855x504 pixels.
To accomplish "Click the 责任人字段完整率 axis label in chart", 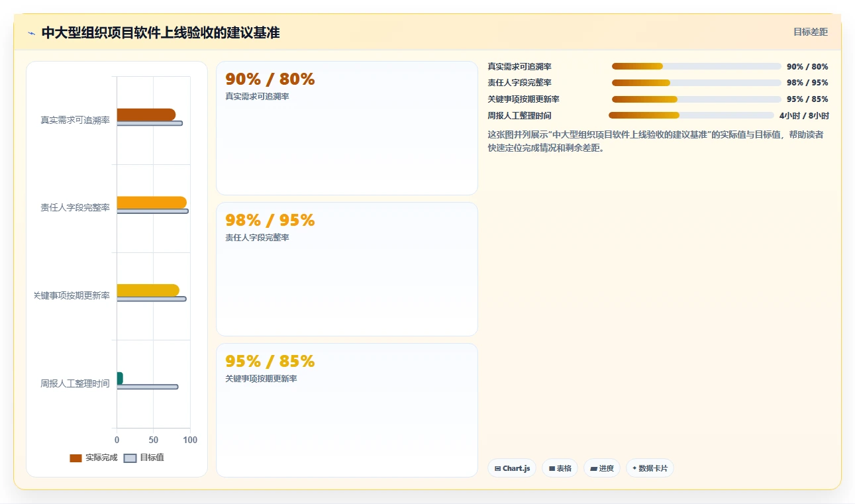I will [75, 208].
